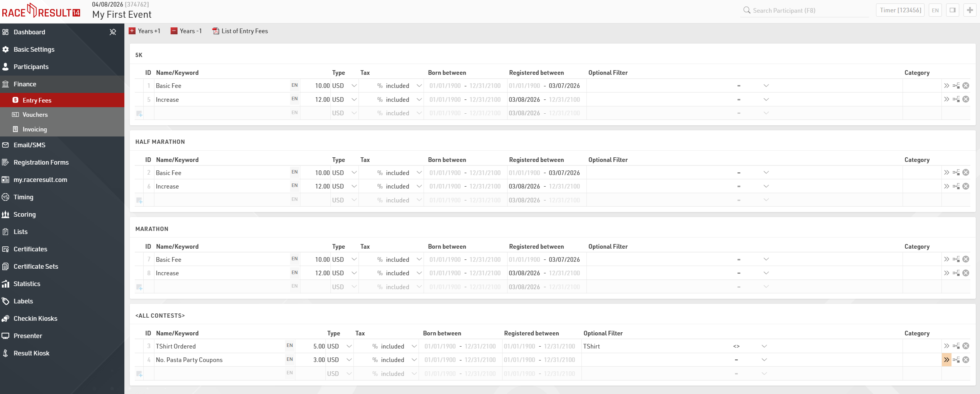Click the plus icon in top-right header
The height and width of the screenshot is (394, 980).
[x=970, y=10]
